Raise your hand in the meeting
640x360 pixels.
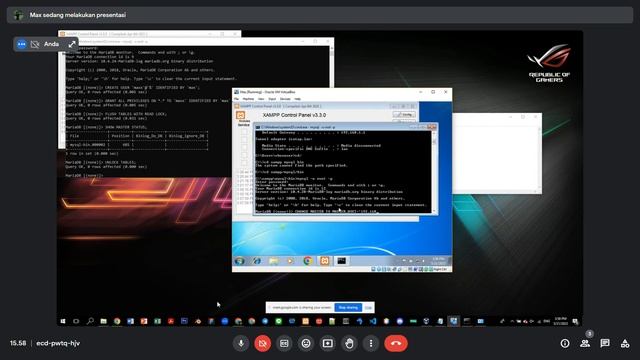349,343
